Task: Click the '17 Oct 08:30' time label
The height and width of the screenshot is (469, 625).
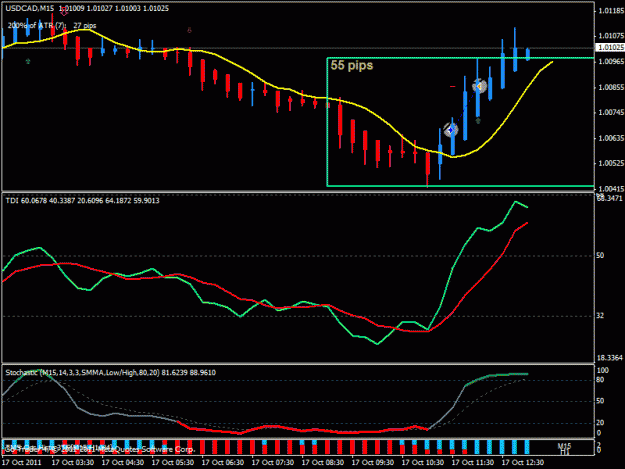Action: click(x=323, y=462)
